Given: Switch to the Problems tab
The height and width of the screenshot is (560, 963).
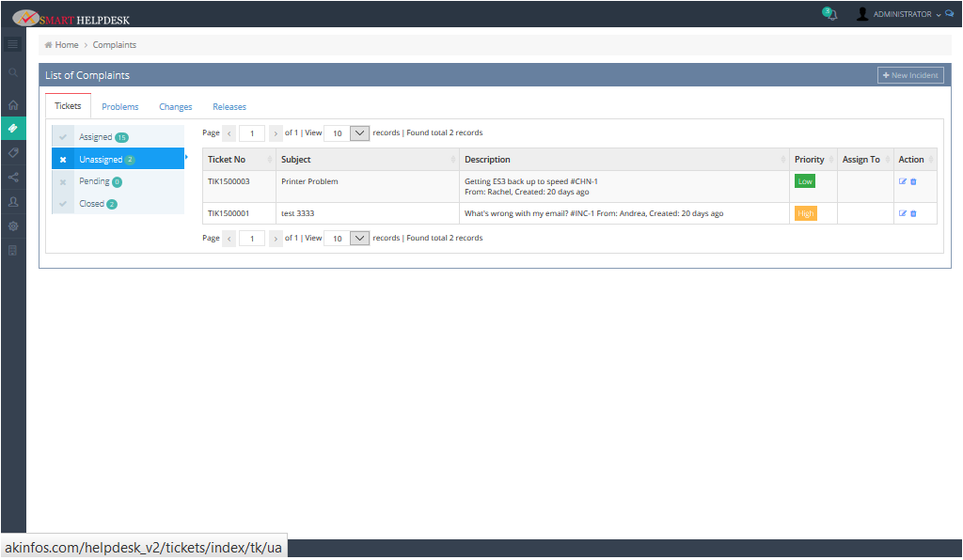Looking at the screenshot, I should [120, 107].
